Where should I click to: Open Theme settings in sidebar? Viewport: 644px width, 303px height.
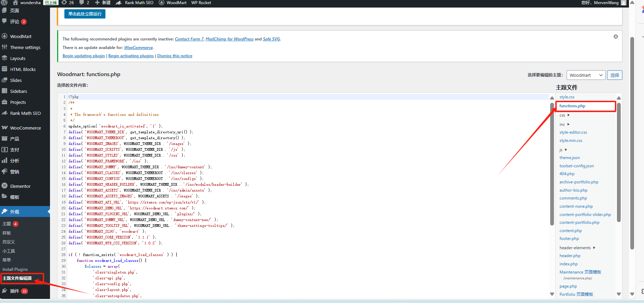pyautogui.click(x=25, y=47)
